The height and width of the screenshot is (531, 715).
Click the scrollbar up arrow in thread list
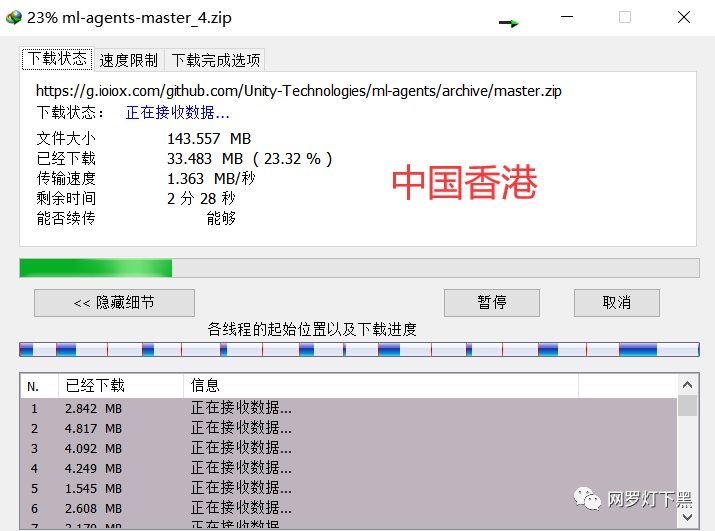coord(688,385)
